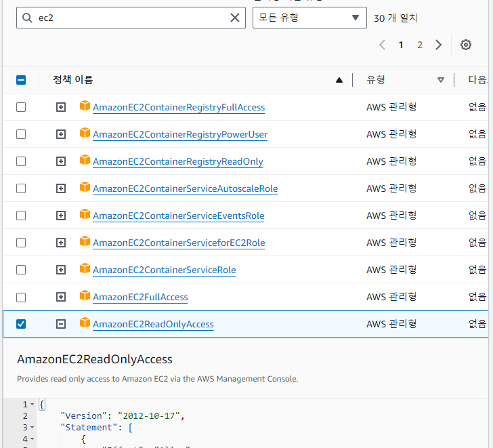
Task: Click AWS 관리형 in AmazonEC2ReadOnlyAccess row
Action: point(391,324)
